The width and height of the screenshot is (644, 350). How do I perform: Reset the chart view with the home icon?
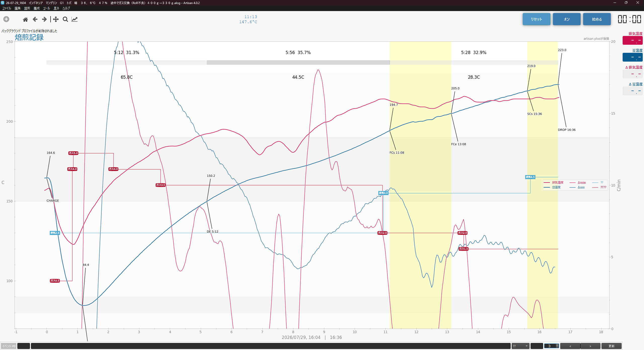pos(25,19)
